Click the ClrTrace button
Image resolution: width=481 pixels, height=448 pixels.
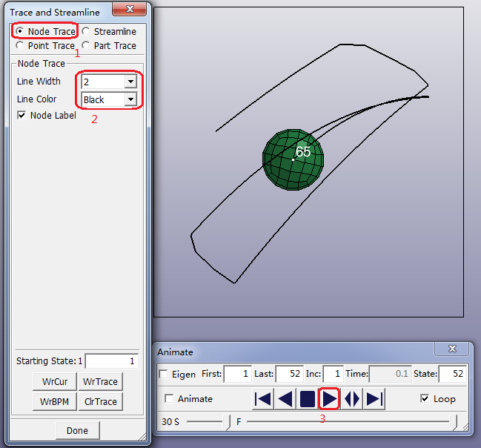pyautogui.click(x=100, y=401)
